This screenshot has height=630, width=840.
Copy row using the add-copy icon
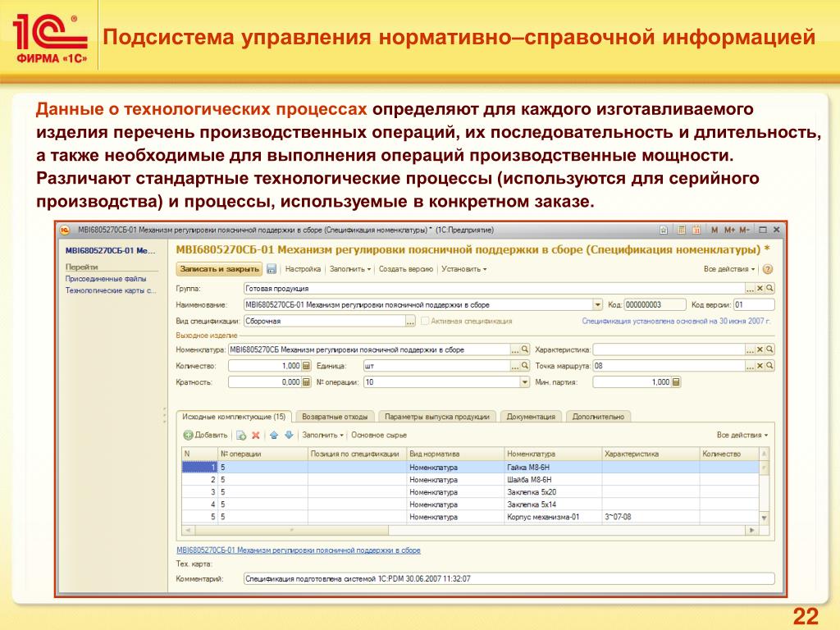241,435
